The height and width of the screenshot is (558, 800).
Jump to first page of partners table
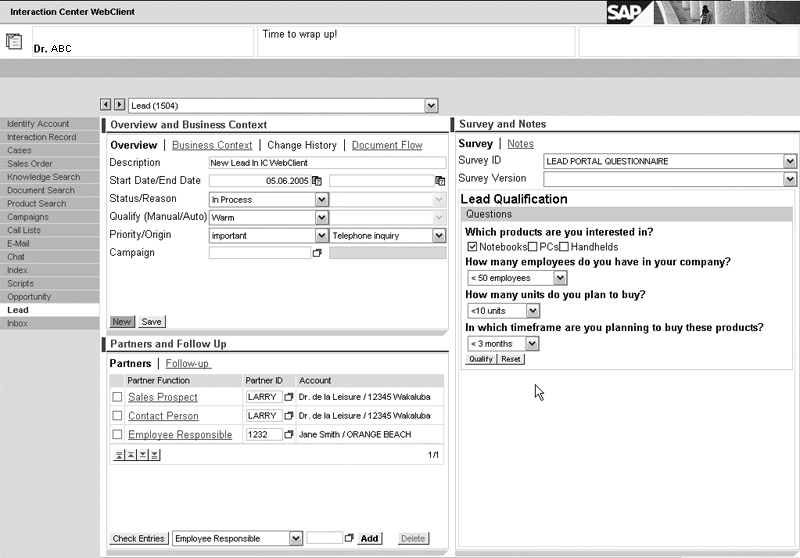[x=119, y=455]
